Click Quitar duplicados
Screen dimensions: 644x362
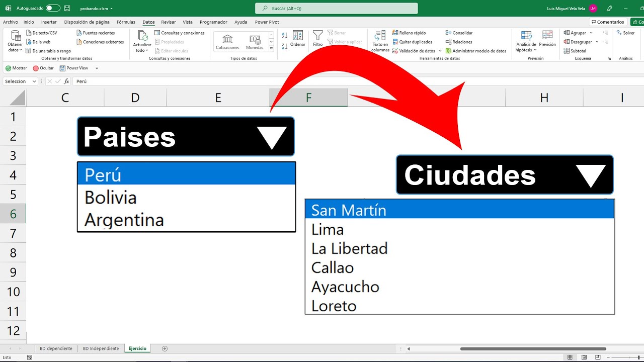click(412, 42)
